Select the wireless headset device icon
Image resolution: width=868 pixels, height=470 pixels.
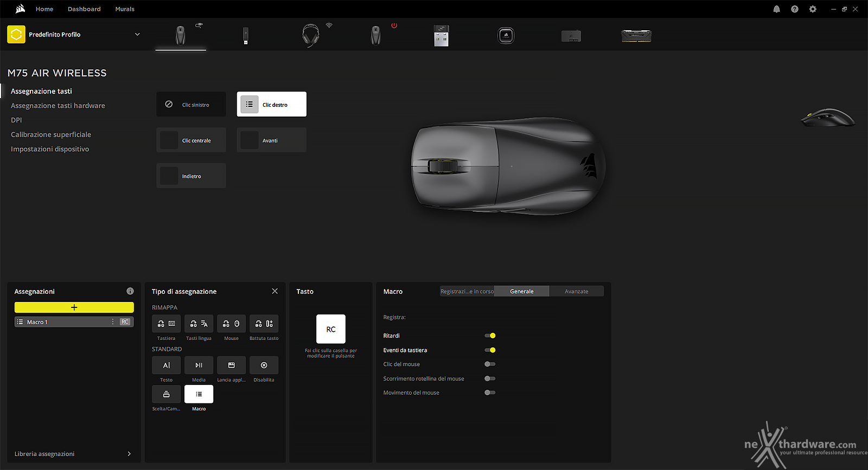tap(311, 36)
